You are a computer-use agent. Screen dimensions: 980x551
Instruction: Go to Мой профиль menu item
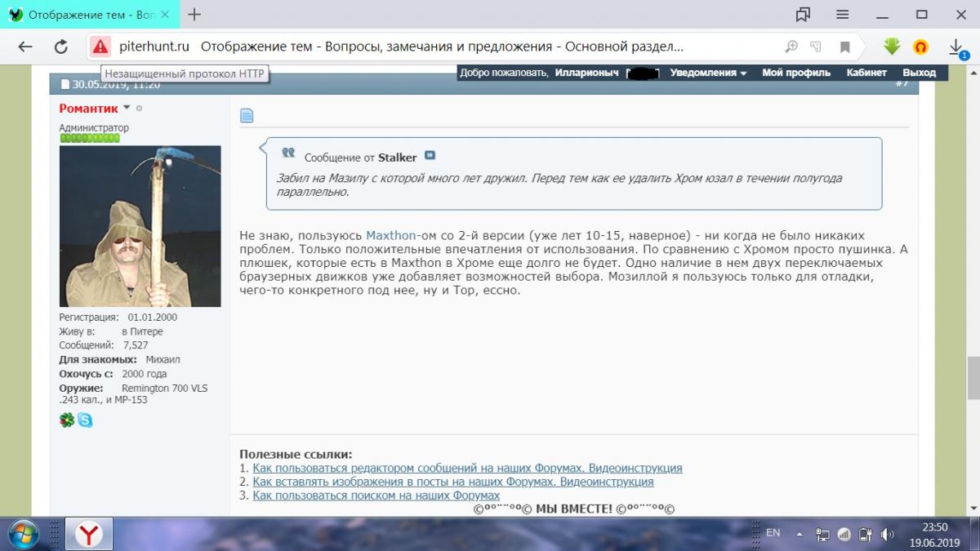pos(795,73)
